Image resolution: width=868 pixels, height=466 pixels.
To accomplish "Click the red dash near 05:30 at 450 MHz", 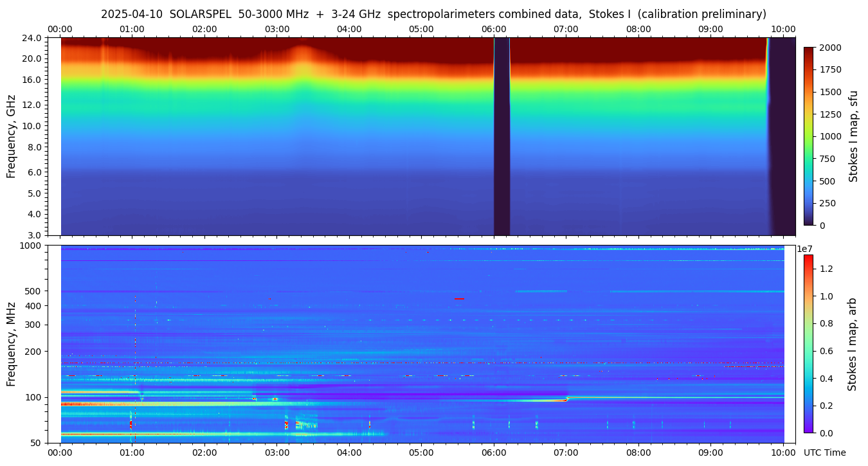I will point(459,298).
